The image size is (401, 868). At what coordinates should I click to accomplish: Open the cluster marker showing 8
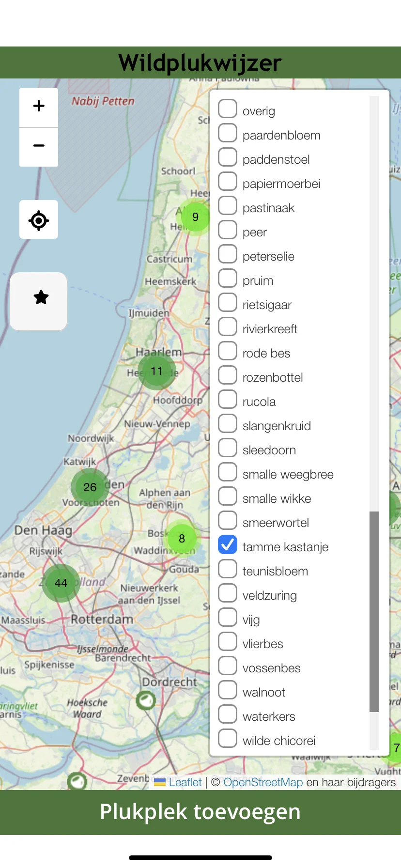tap(182, 538)
